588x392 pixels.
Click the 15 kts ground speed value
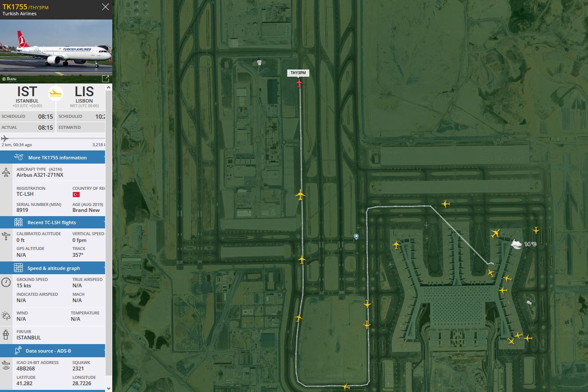click(x=24, y=286)
